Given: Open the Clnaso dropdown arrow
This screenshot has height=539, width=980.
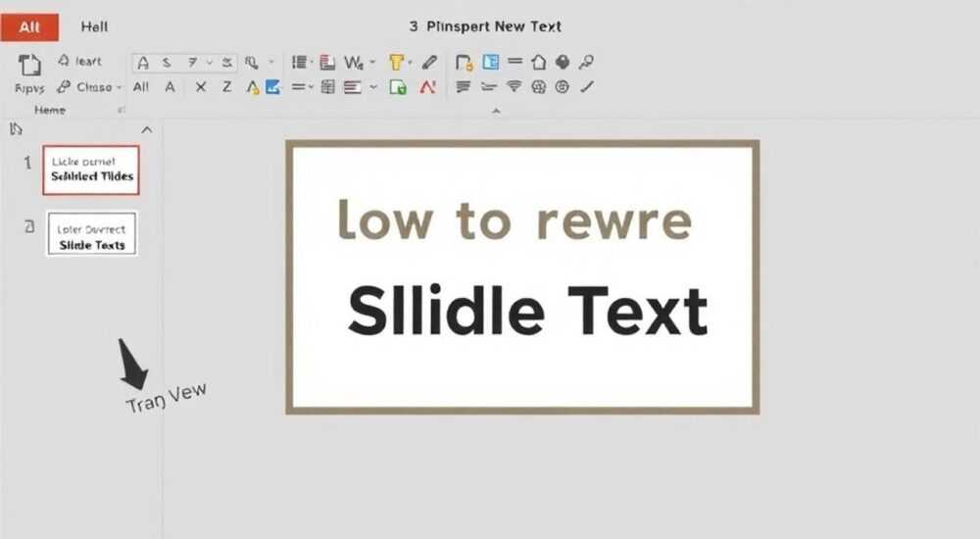Looking at the screenshot, I should [x=120, y=87].
